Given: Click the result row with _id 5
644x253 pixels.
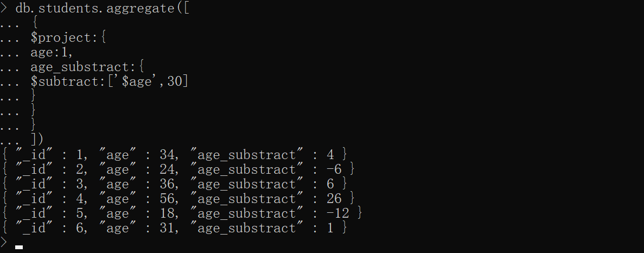Looking at the screenshot, I should pyautogui.click(x=181, y=213).
